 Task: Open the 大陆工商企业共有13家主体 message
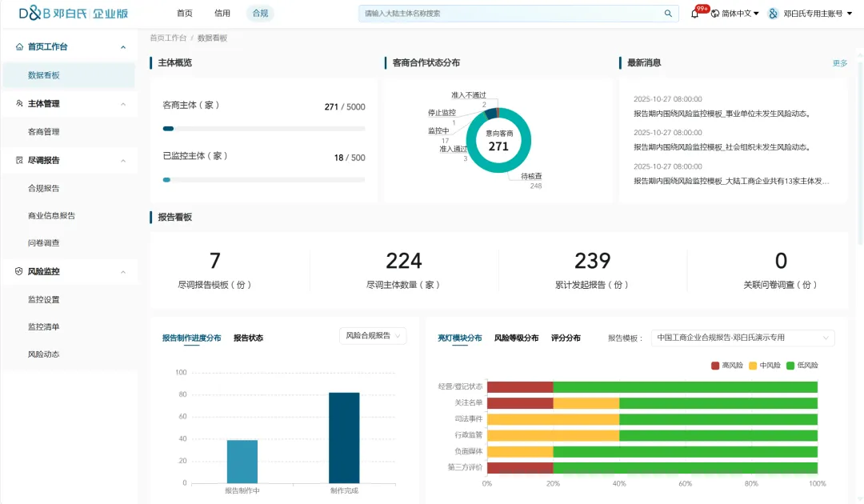pos(731,181)
